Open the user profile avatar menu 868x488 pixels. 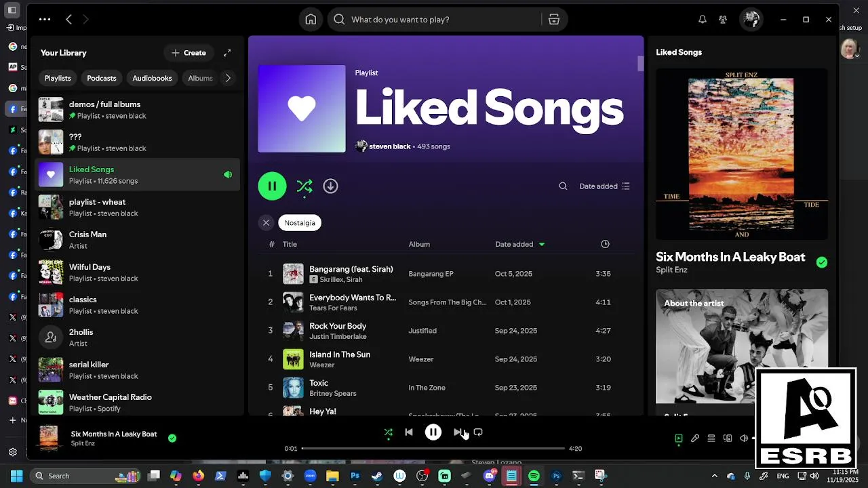pos(751,20)
